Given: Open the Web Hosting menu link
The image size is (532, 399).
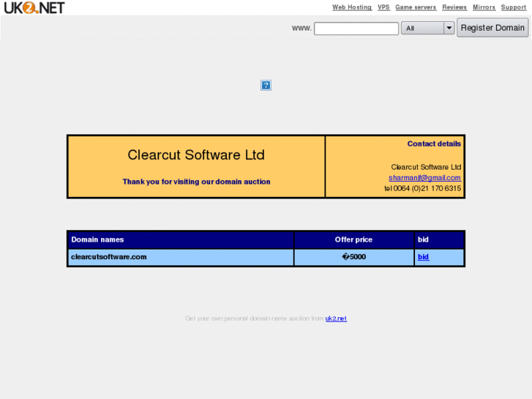Looking at the screenshot, I should click(352, 7).
